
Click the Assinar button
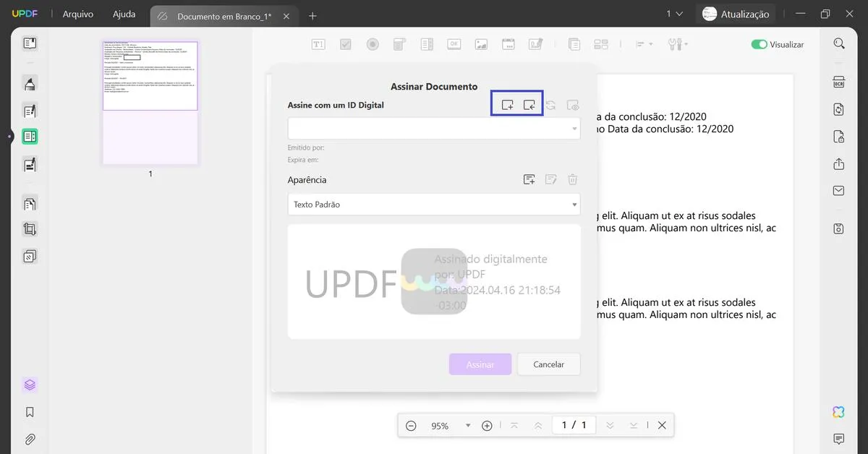[480, 364]
